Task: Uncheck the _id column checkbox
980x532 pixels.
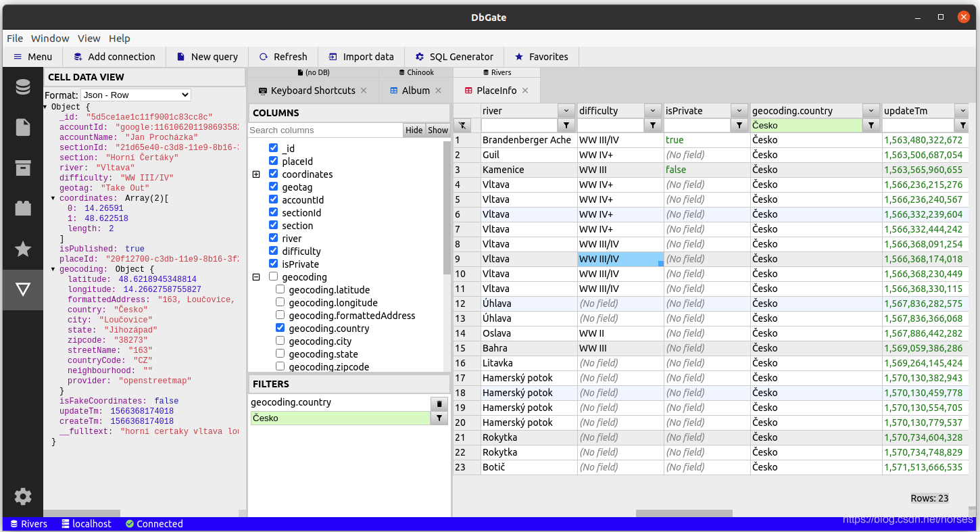Action: [x=273, y=148]
